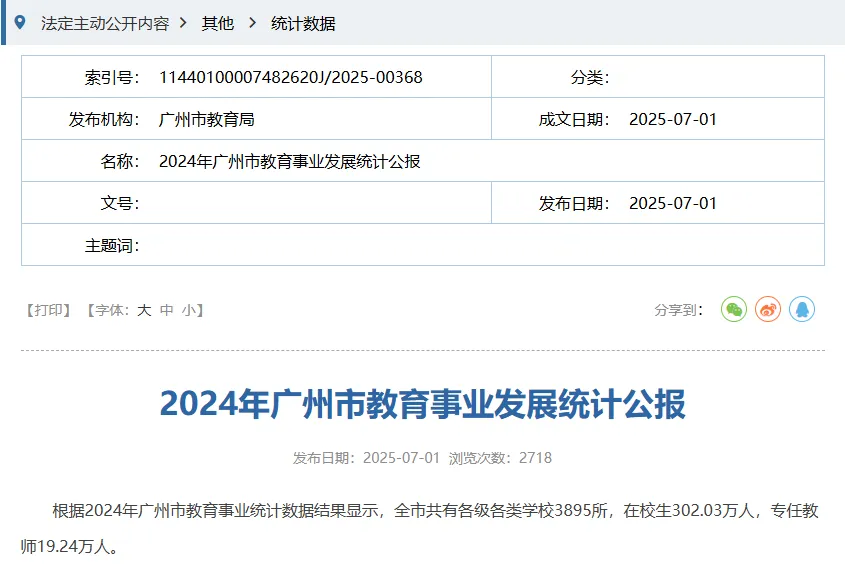
Task: Click the location pin icon in breadcrumb
Action: click(20, 23)
